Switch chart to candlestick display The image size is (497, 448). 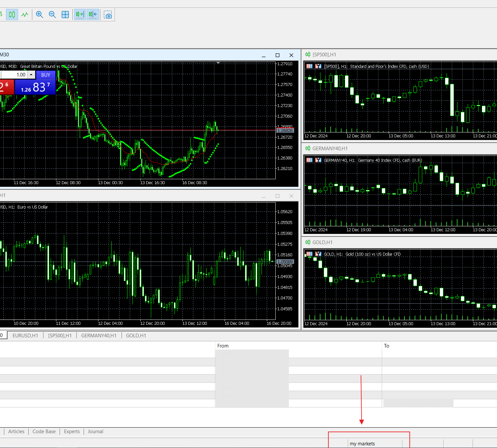12,14
